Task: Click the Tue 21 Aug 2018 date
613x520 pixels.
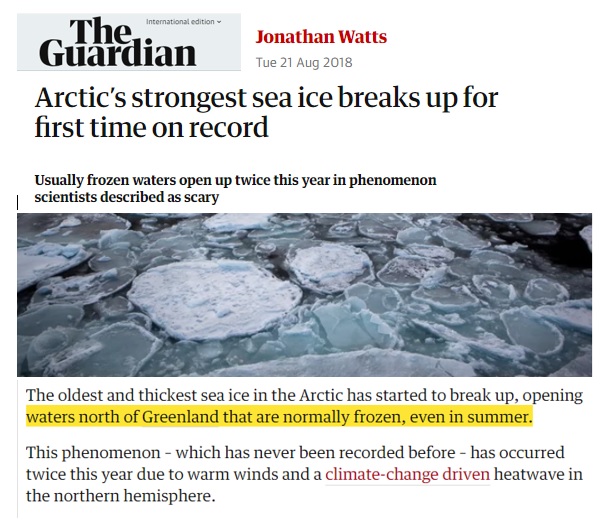Action: [x=304, y=63]
